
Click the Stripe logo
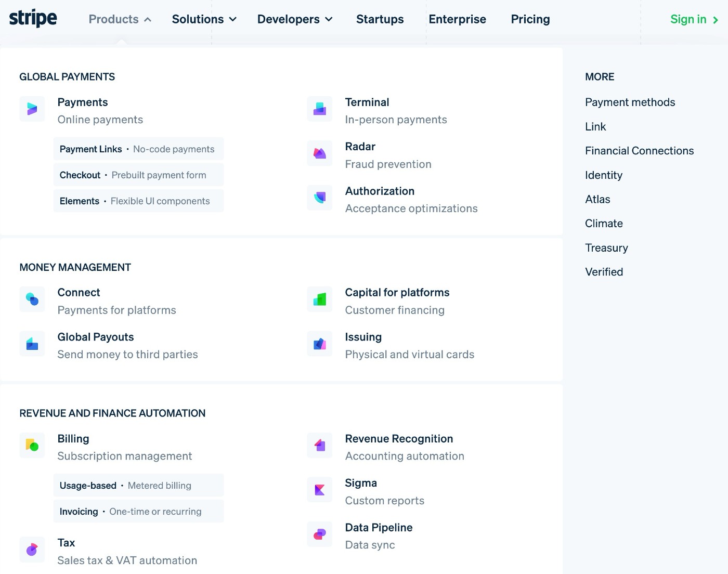point(33,18)
